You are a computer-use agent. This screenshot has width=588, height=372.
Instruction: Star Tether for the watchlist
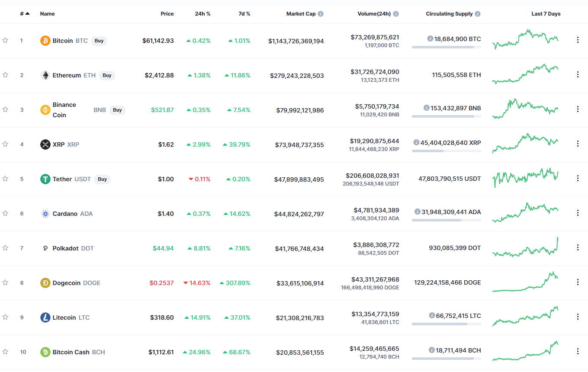(5, 179)
